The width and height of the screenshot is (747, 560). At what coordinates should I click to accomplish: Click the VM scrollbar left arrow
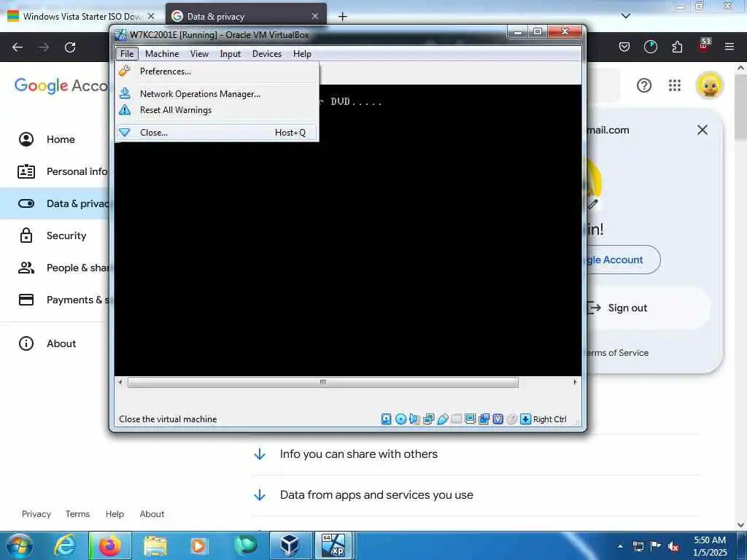[x=120, y=382]
